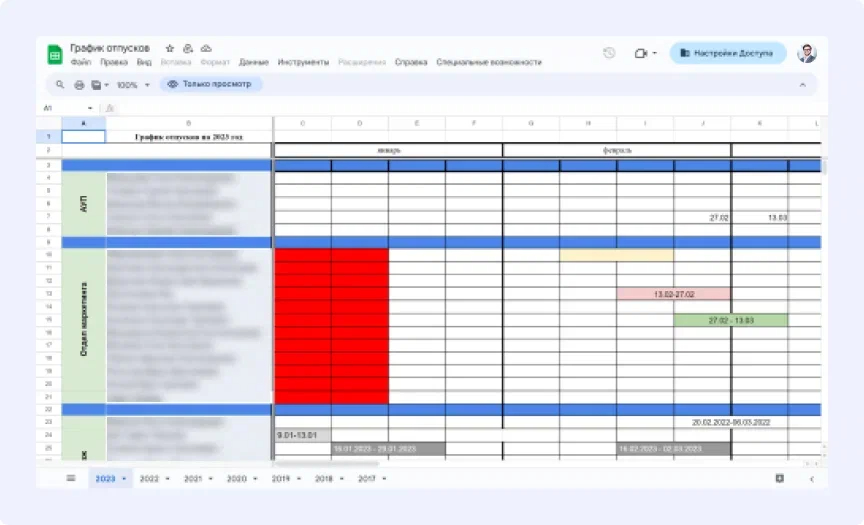Select cell A1
This screenshot has width=864, height=525.
(x=83, y=136)
